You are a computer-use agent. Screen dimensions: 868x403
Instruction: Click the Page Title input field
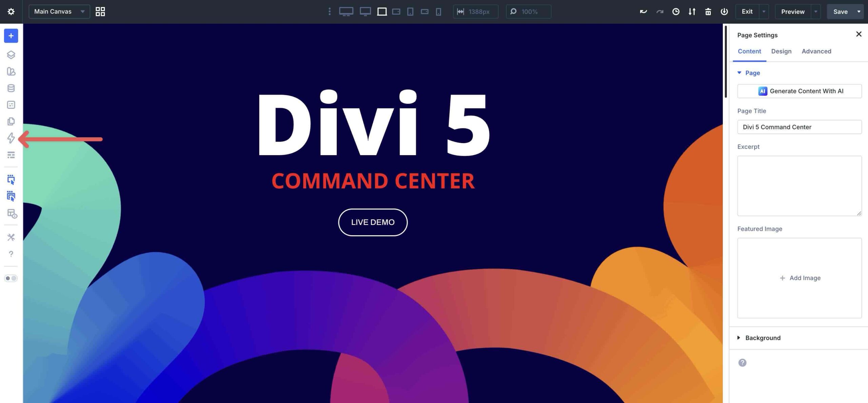coord(799,127)
